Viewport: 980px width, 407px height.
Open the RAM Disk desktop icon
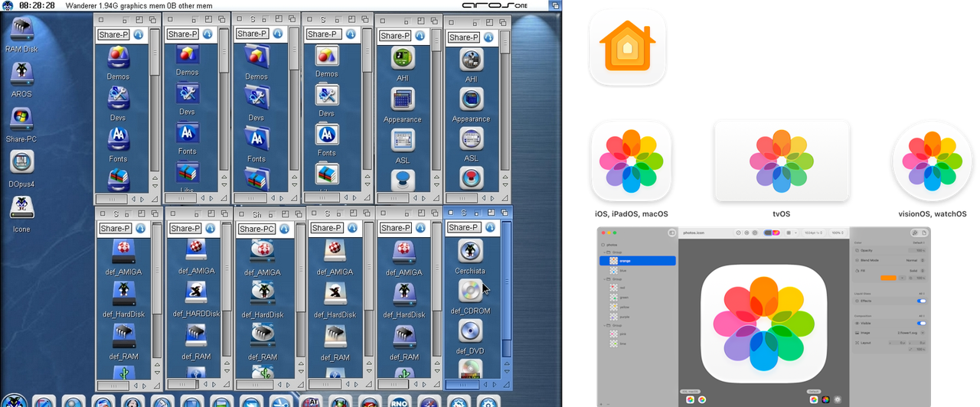click(x=21, y=31)
